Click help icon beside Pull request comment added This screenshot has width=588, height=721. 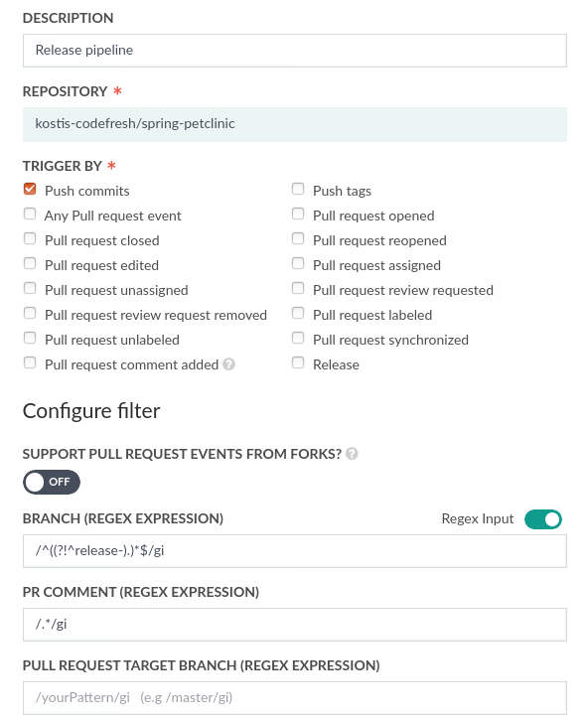228,364
